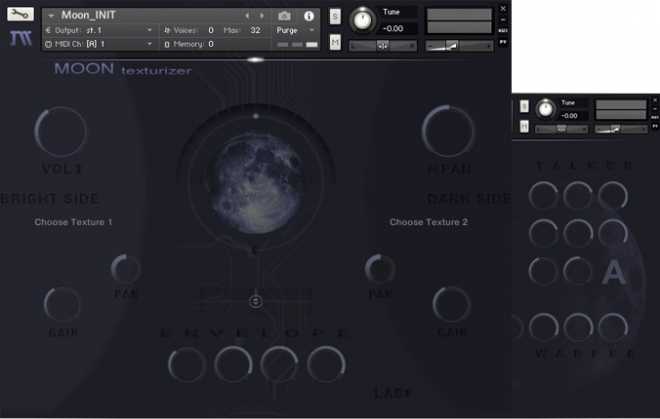Image resolution: width=660 pixels, height=419 pixels.
Task: Solo the Moon_INIT instrument with S
Action: (x=335, y=16)
